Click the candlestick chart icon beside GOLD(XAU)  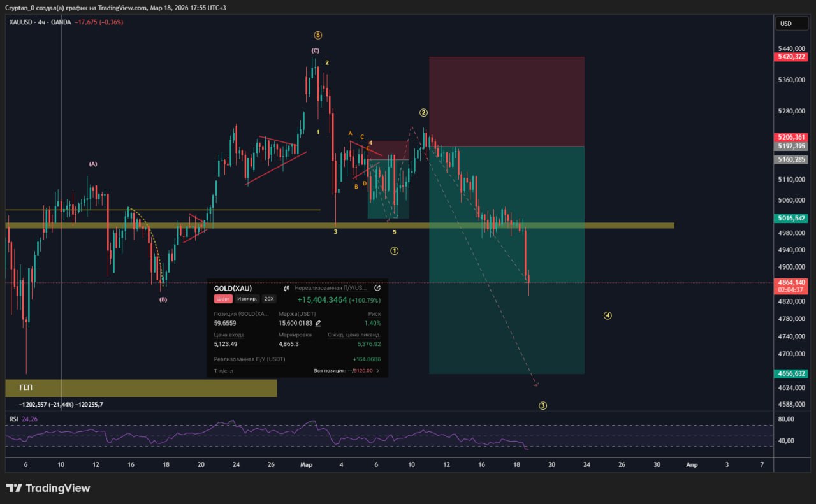[x=287, y=288]
